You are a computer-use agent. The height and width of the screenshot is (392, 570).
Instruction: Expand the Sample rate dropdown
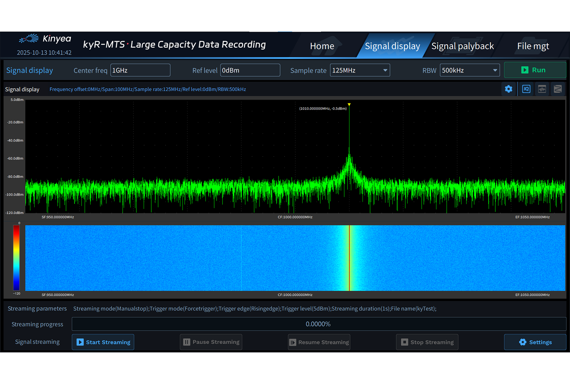click(360, 70)
